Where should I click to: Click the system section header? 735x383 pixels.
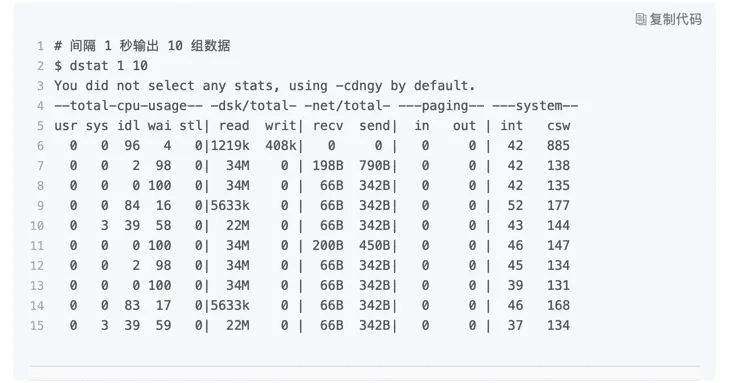coord(535,106)
